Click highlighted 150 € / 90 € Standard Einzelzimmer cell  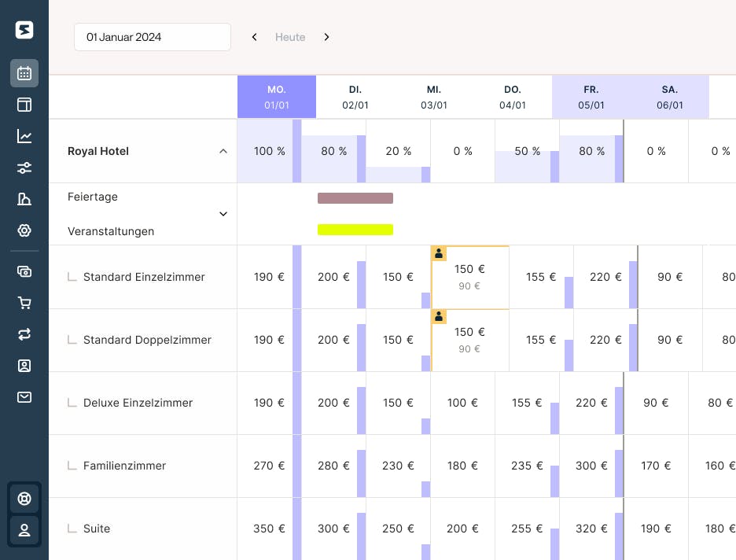470,278
